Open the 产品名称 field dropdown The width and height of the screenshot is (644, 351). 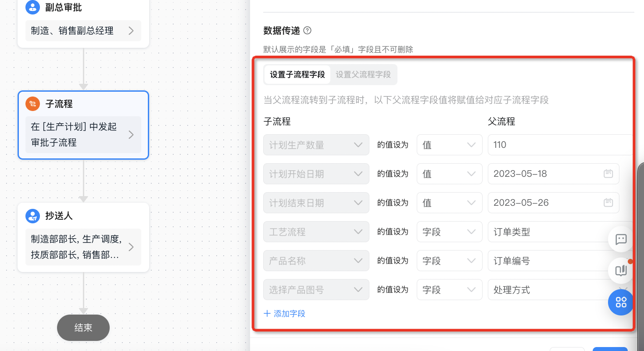(x=316, y=261)
